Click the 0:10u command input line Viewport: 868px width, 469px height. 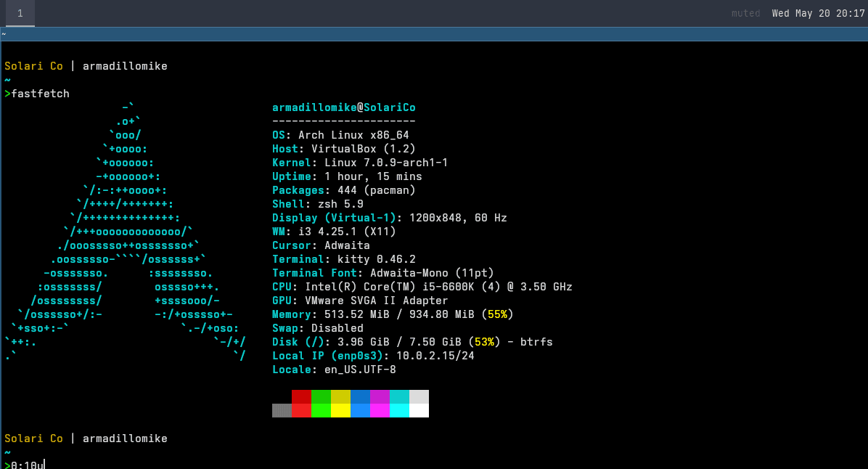coord(25,464)
